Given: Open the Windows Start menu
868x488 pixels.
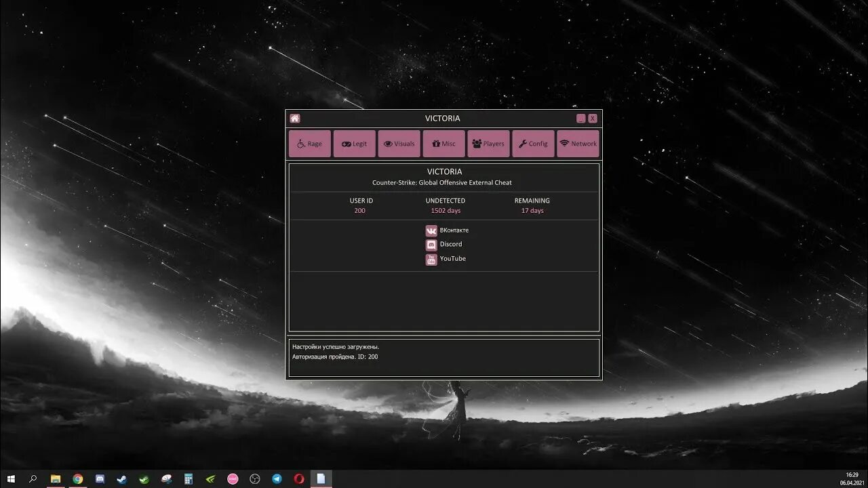Looking at the screenshot, I should pos(11,479).
